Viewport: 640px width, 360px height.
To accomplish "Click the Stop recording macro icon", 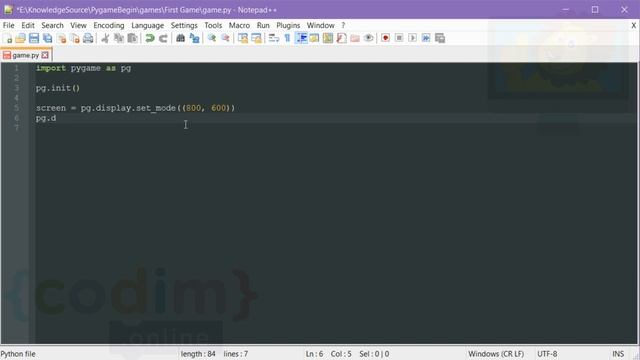I will (x=399, y=38).
